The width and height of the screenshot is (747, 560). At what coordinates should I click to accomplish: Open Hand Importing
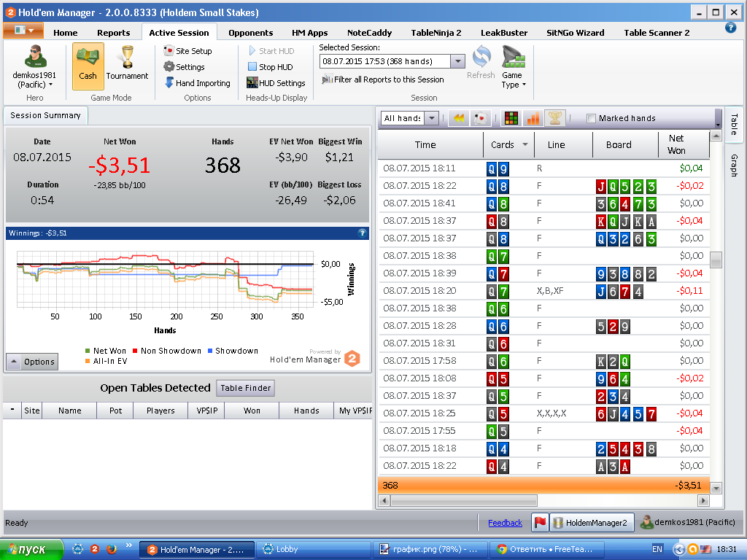coord(197,83)
